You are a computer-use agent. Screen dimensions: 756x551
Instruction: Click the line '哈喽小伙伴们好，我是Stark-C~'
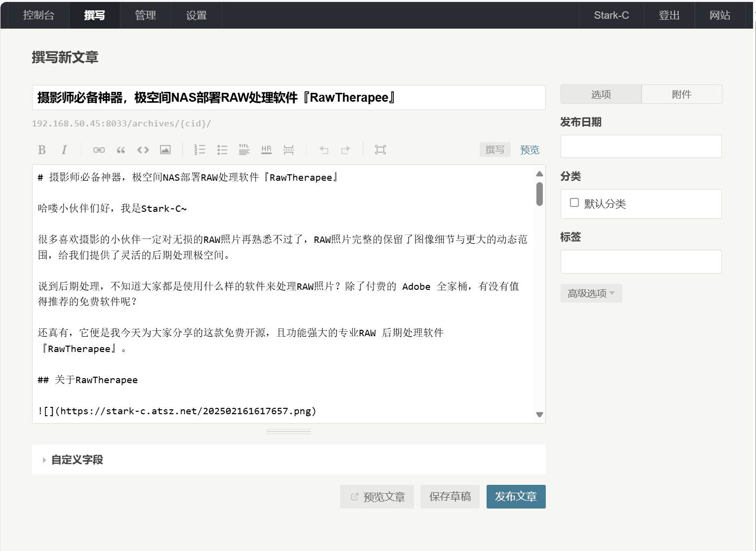point(113,208)
